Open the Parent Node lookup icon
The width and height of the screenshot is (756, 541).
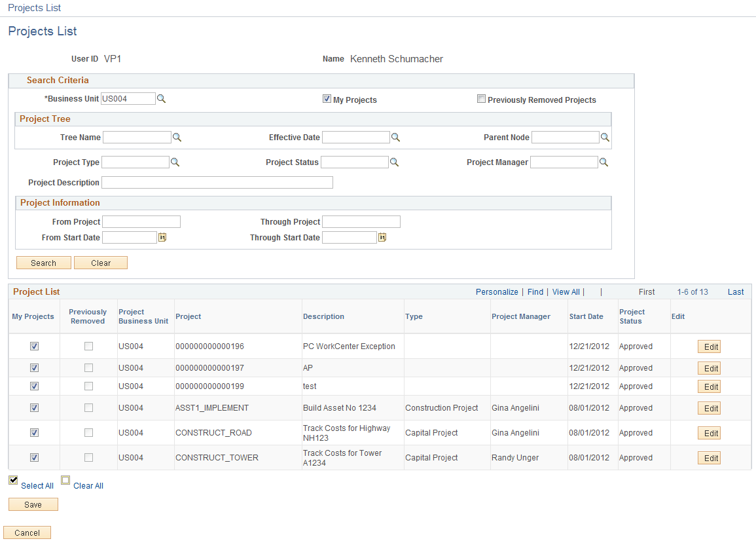pyautogui.click(x=603, y=137)
